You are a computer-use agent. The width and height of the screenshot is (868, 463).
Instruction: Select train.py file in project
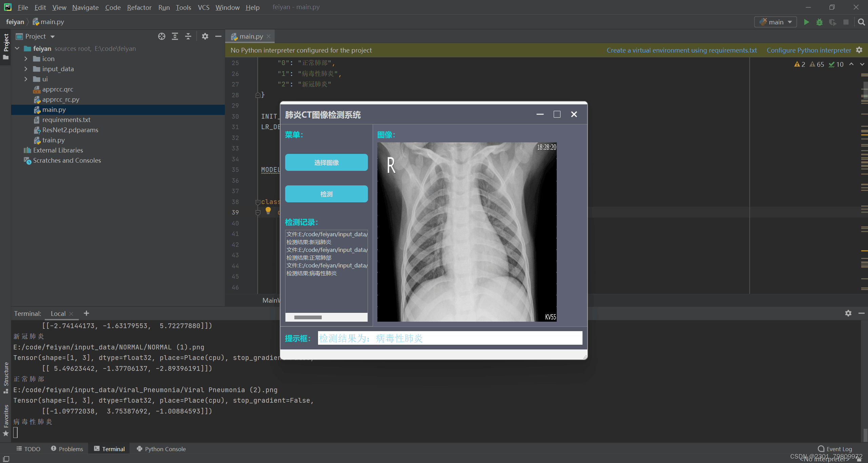(x=54, y=139)
